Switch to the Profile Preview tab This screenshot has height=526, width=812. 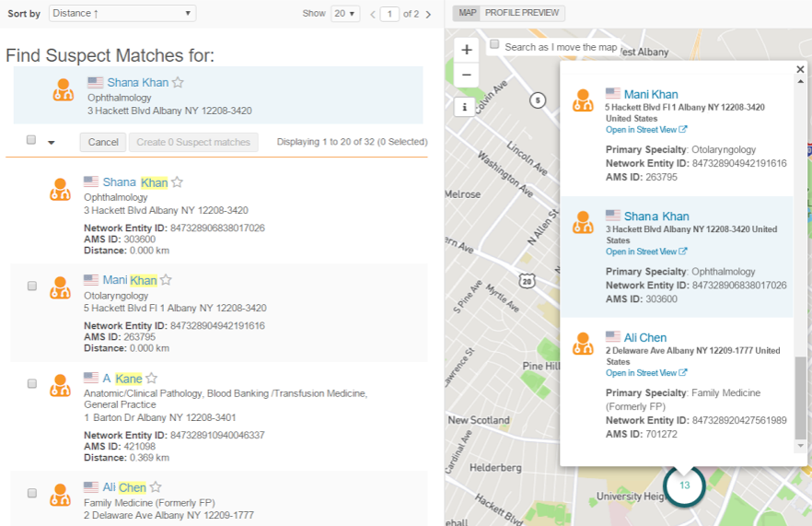[524, 13]
